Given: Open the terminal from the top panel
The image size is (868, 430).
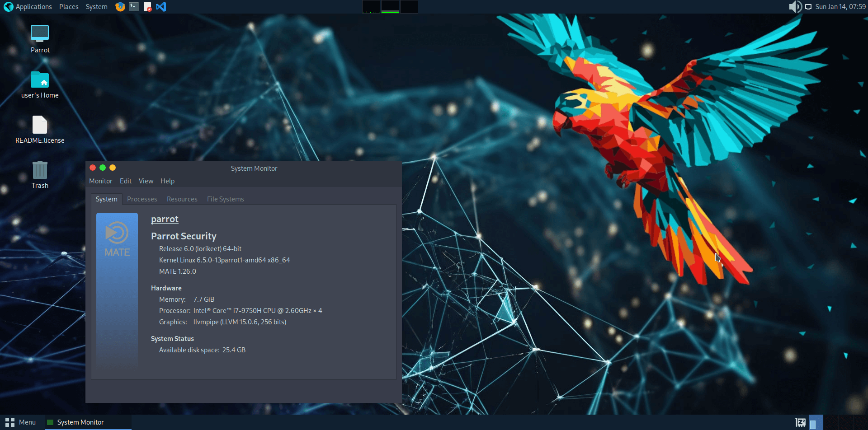Looking at the screenshot, I should 133,7.
